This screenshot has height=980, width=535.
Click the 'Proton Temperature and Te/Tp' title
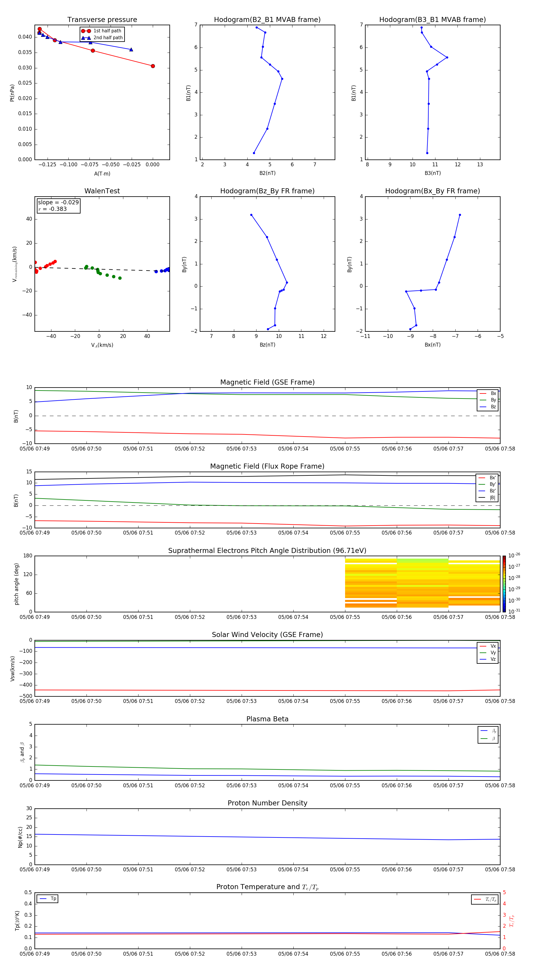pyautogui.click(x=267, y=887)
